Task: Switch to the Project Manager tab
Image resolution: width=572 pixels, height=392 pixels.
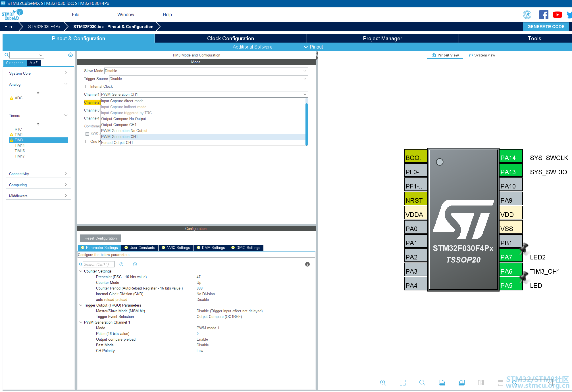Action: pyautogui.click(x=382, y=38)
